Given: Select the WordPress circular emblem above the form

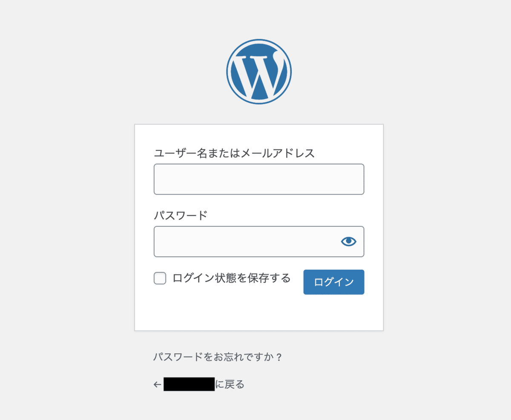Looking at the screenshot, I should tap(258, 70).
